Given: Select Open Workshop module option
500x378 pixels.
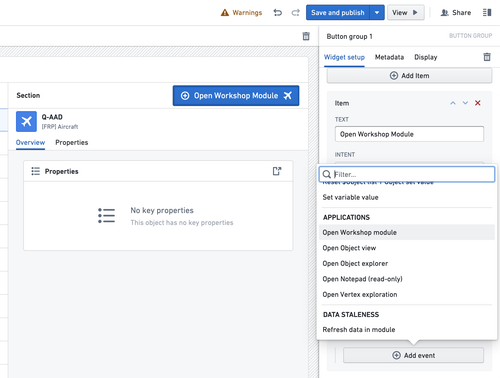Looking at the screenshot, I should (407, 232).
